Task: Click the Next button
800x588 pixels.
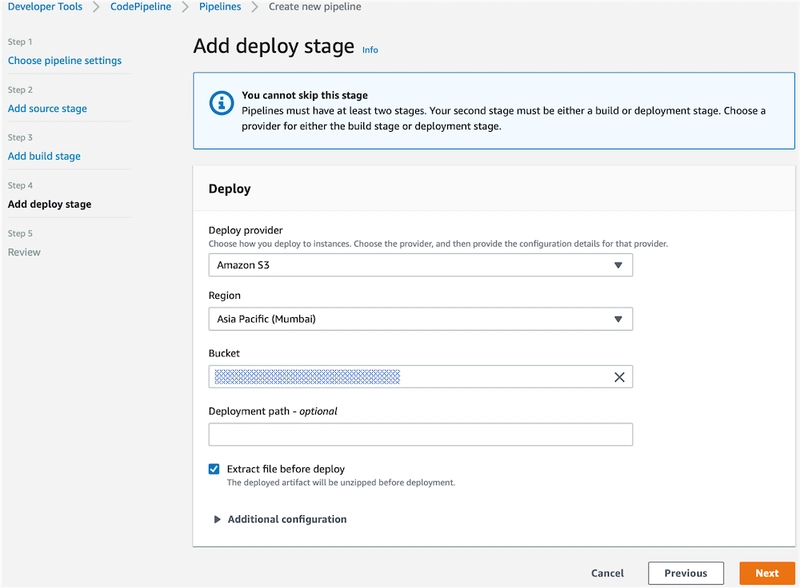Action: click(767, 573)
